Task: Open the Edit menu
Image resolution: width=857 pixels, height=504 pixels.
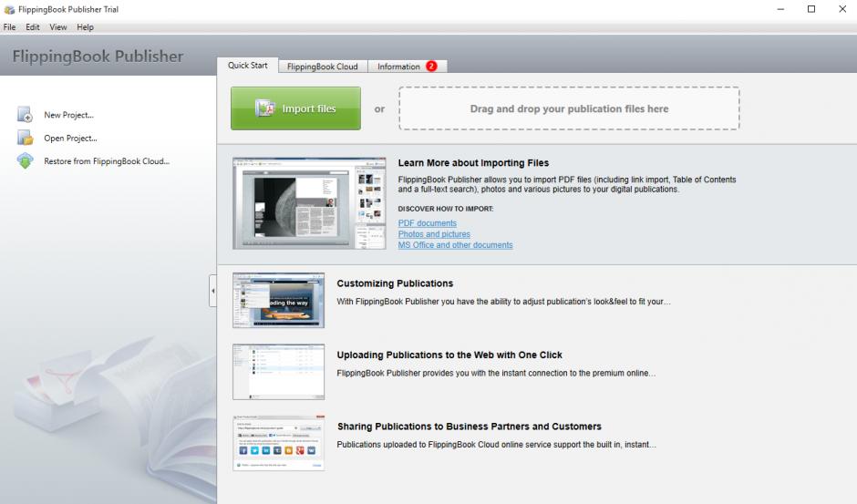Action: [33, 26]
